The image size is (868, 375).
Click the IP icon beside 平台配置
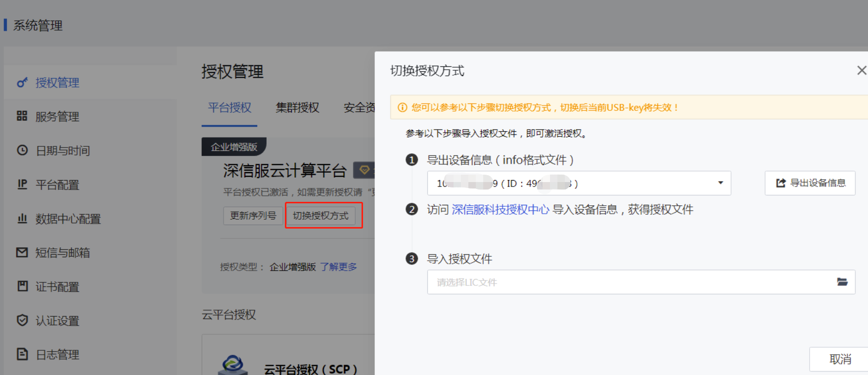coord(22,185)
